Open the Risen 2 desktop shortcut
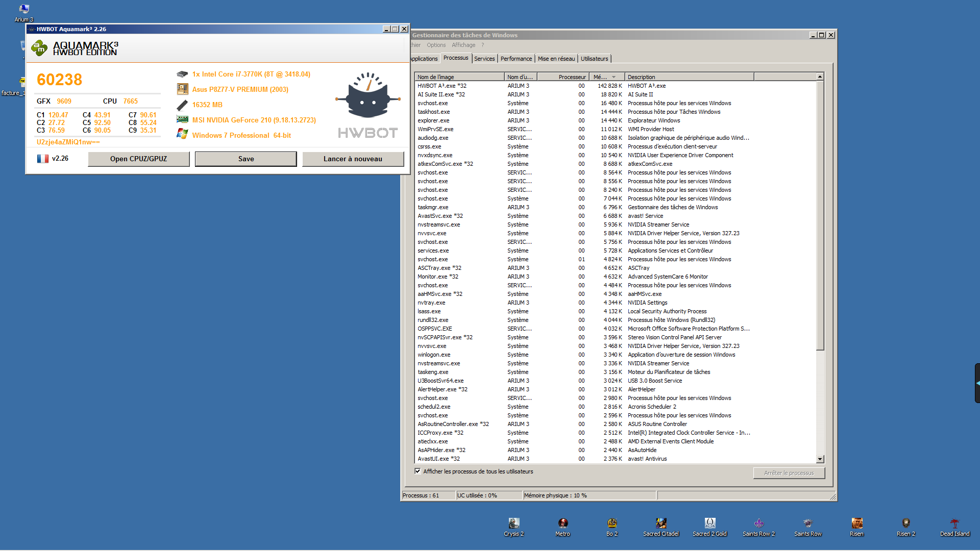Screen dimensions: 980x551 point(906,527)
